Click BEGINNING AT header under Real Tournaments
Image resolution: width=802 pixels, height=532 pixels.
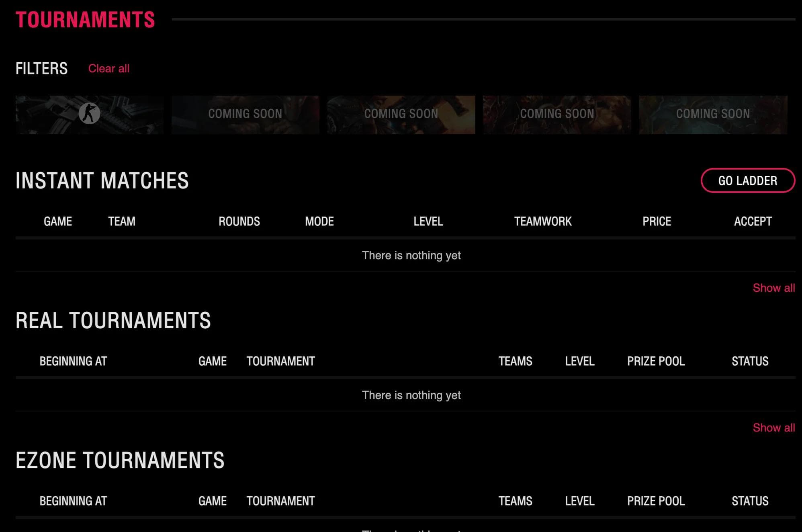[x=73, y=361]
